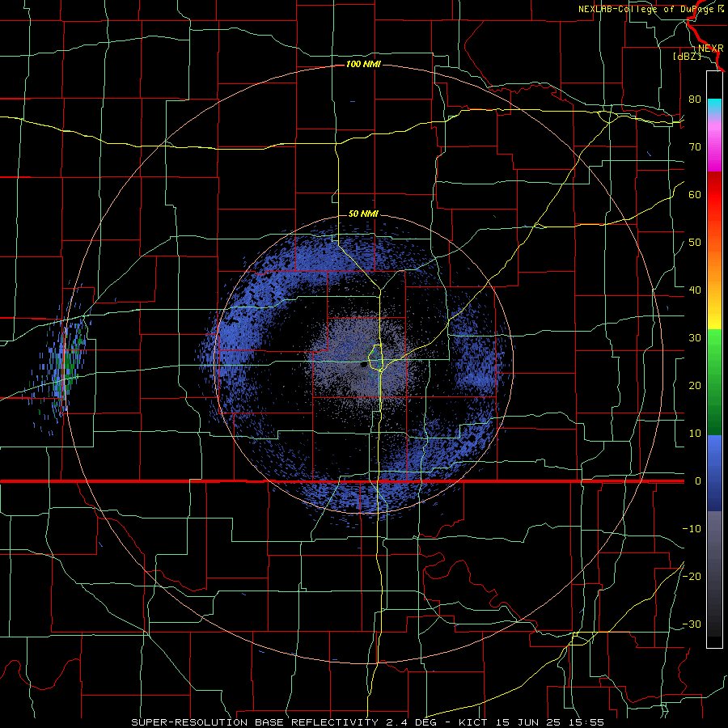The width and height of the screenshot is (728, 728).
Task: Click the -10 dBZ scale label
Action: (692, 529)
